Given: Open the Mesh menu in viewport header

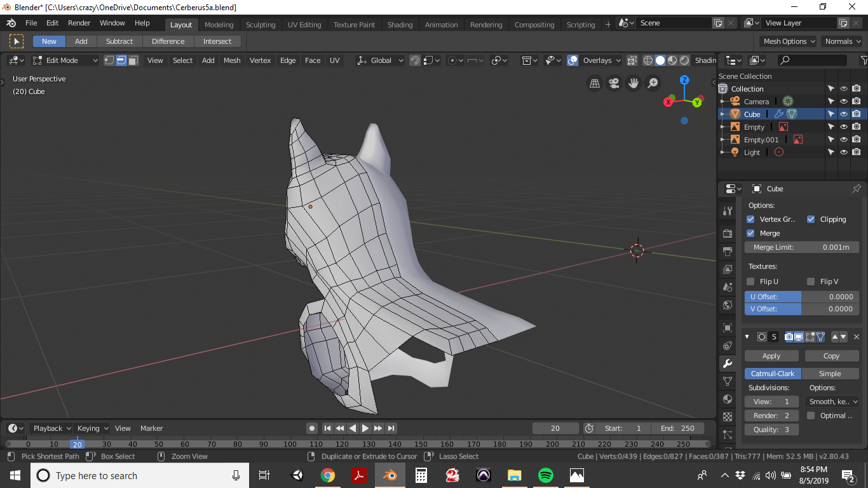Looking at the screenshot, I should (232, 60).
